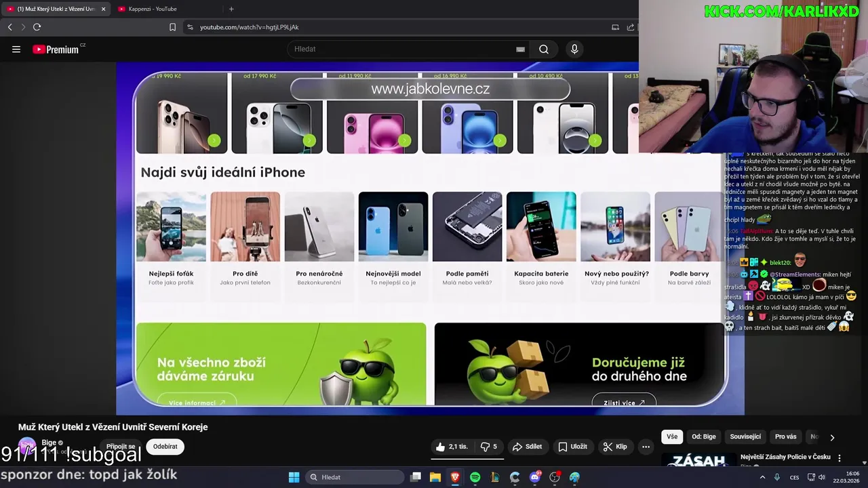This screenshot has height=488, width=868.
Task: Open more actions three-dot menu under video
Action: point(646,447)
